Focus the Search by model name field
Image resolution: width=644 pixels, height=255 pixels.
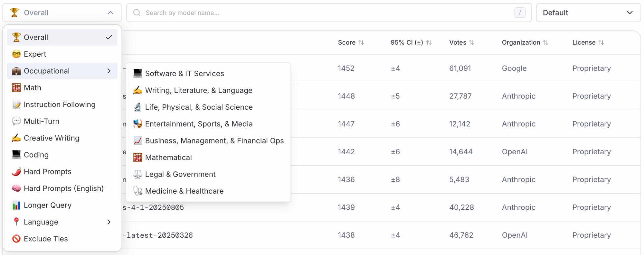click(x=325, y=13)
